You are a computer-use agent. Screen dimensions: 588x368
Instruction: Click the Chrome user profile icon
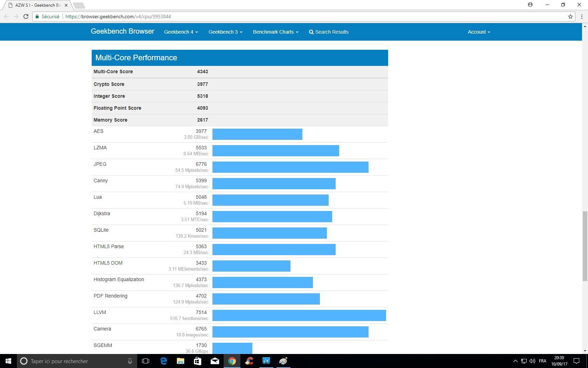tap(530, 5)
